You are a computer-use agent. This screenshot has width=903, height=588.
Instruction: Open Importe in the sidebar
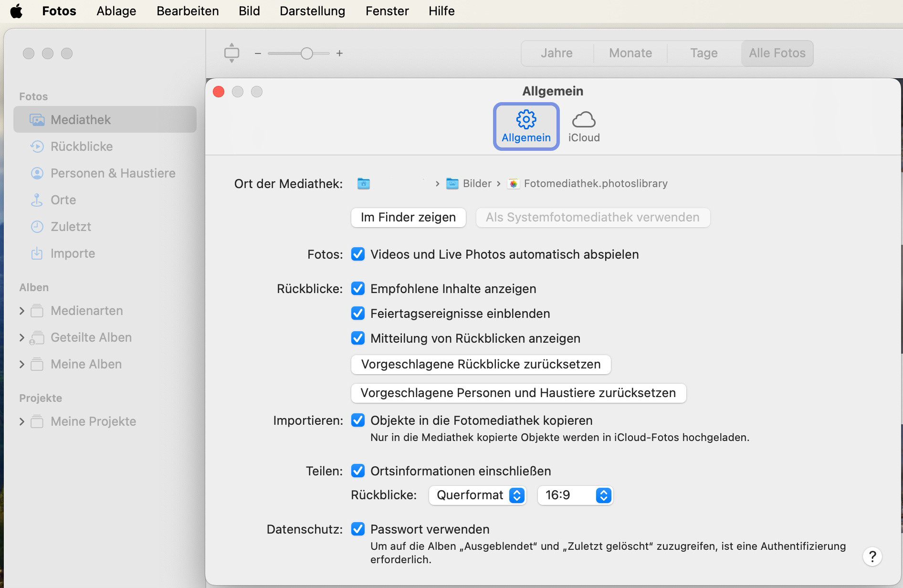(x=73, y=253)
